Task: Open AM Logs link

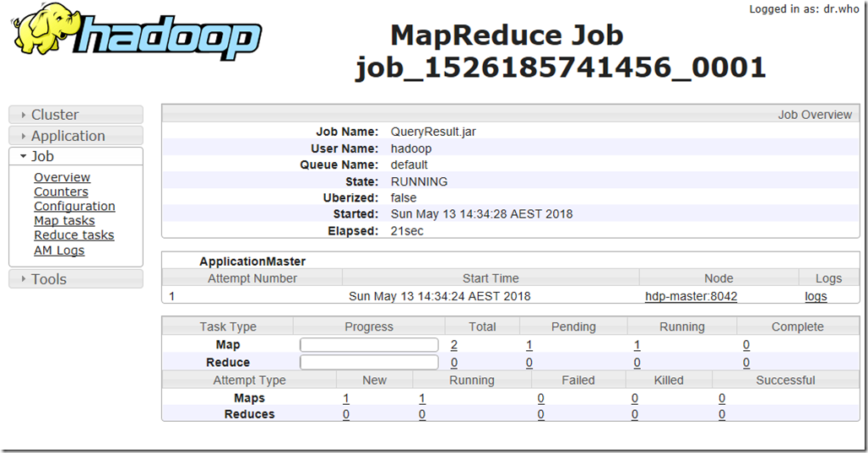Action: click(x=59, y=250)
